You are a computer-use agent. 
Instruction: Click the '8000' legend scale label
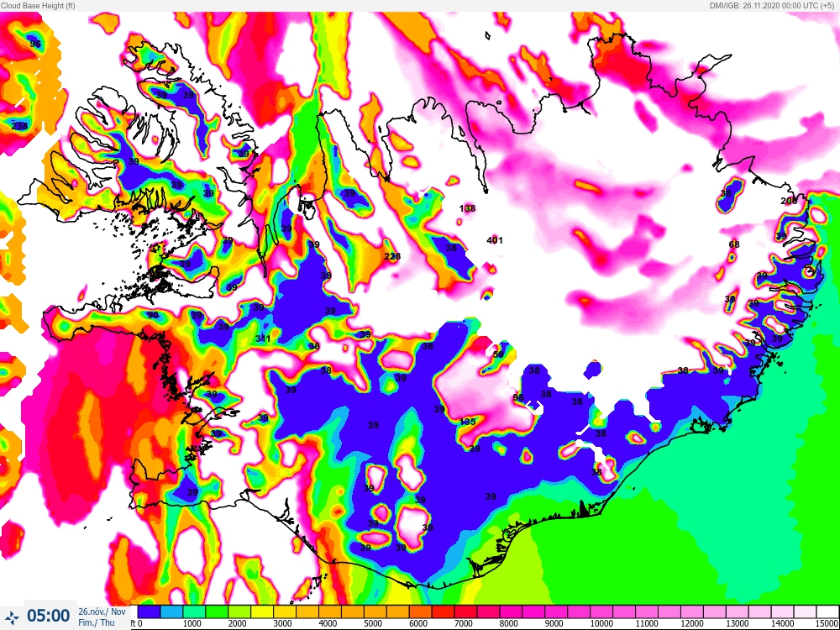tap(509, 624)
